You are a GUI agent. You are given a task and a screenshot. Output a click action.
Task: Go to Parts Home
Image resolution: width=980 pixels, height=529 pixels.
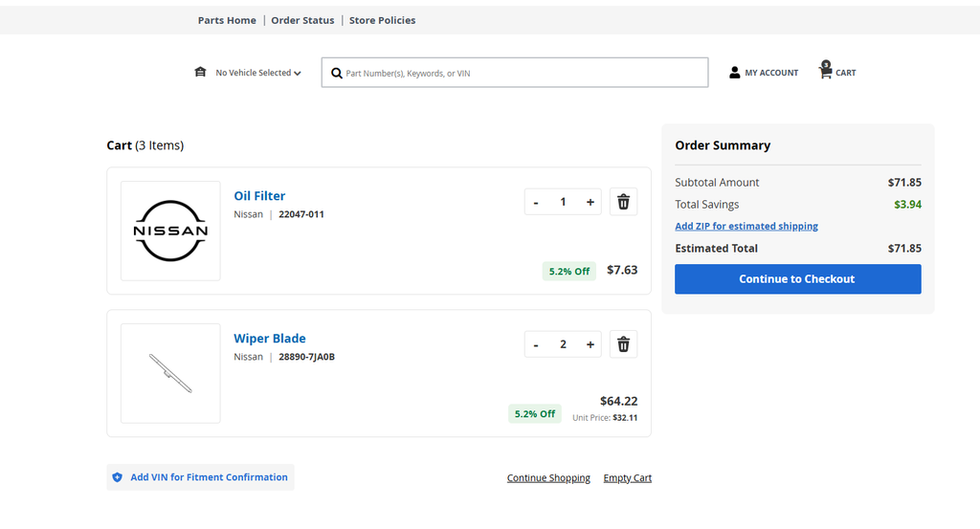pyautogui.click(x=227, y=20)
